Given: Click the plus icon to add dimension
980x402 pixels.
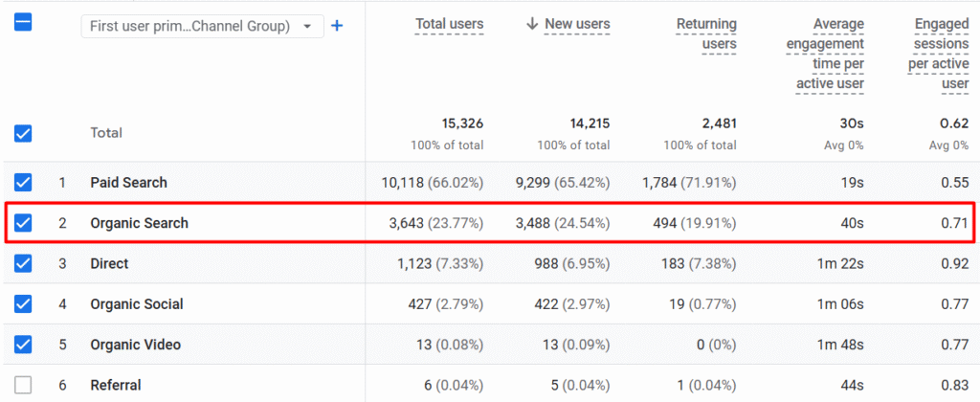Looking at the screenshot, I should (x=337, y=26).
